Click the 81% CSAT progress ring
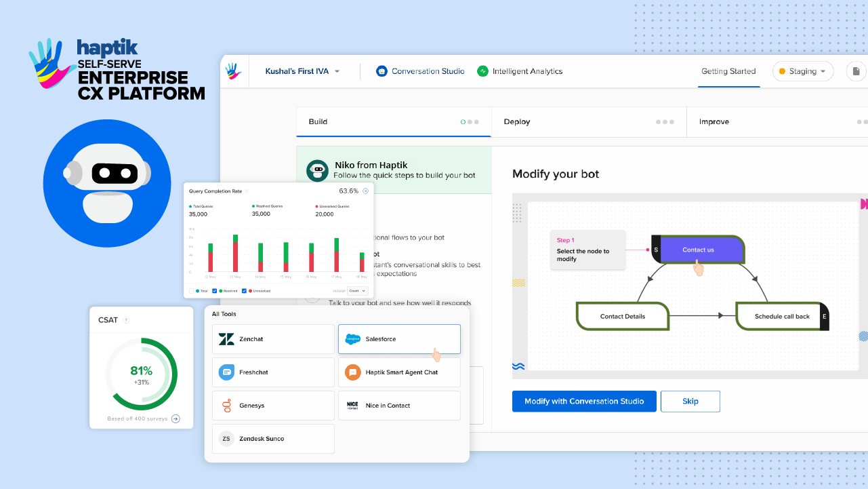Viewport: 868px width, 489px height. click(x=141, y=374)
